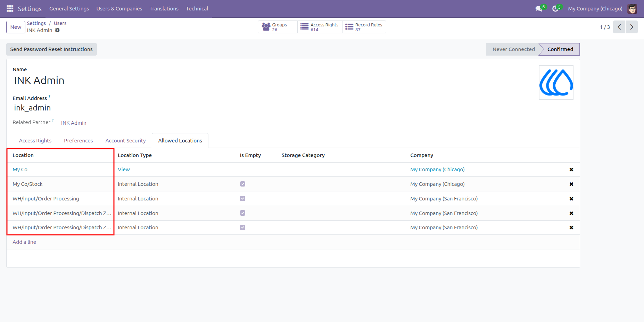
Task: Switch to the Access Rights tab
Action: [x=35, y=141]
